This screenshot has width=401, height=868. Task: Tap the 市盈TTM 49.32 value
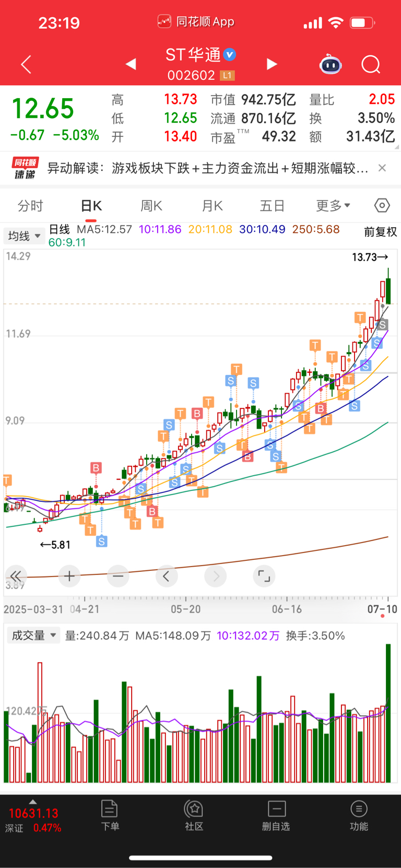(279, 137)
